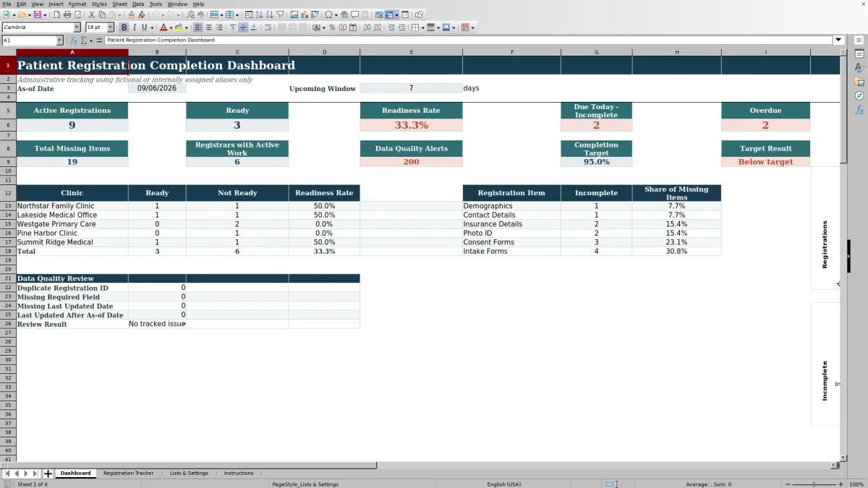
Task: Expand the Name Box dropdown
Action: point(59,40)
